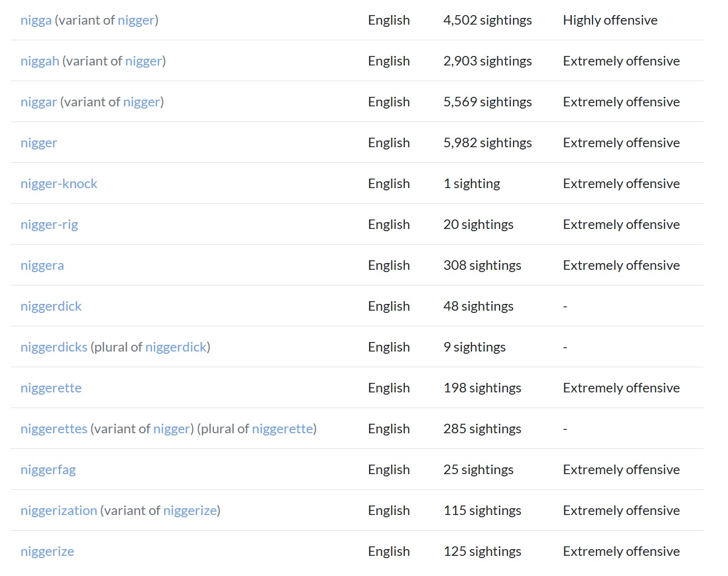Open the plural-of link in the 285 sightings row
This screenshot has width=728, height=576.
[282, 429]
